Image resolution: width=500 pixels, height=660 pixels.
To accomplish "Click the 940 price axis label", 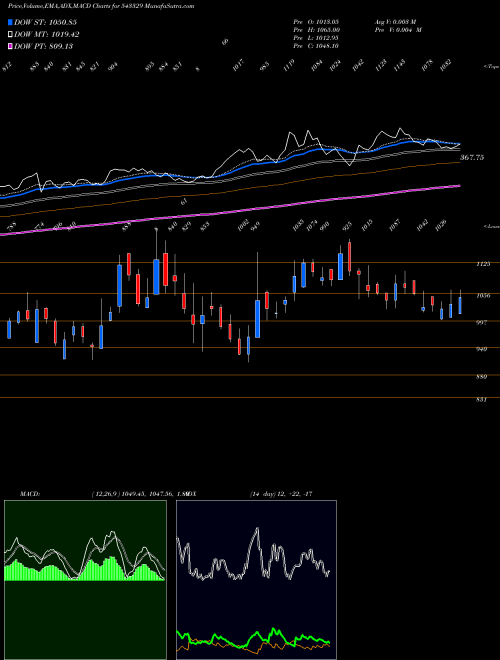I will (x=482, y=349).
